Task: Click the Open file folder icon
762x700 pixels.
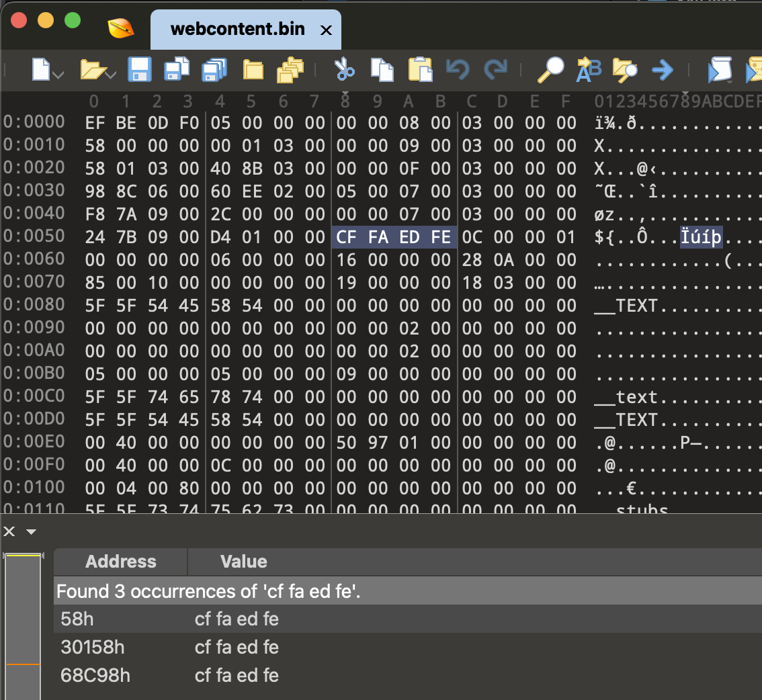Action: click(92, 69)
